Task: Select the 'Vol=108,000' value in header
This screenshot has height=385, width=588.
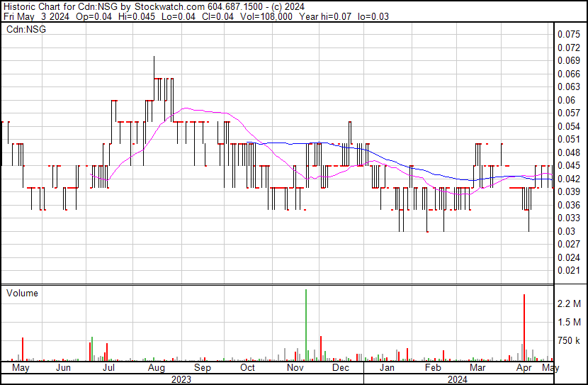Action: coord(266,16)
